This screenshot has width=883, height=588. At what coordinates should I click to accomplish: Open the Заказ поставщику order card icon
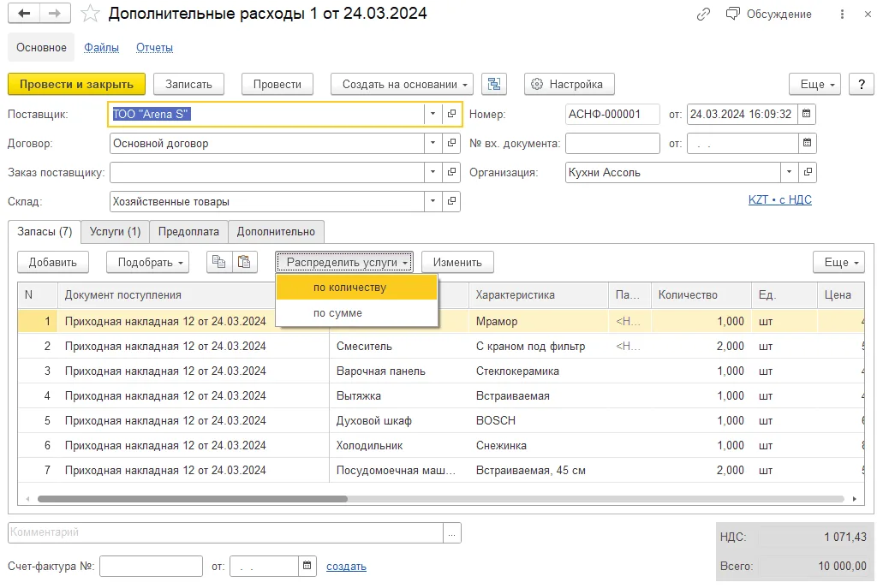click(x=451, y=172)
